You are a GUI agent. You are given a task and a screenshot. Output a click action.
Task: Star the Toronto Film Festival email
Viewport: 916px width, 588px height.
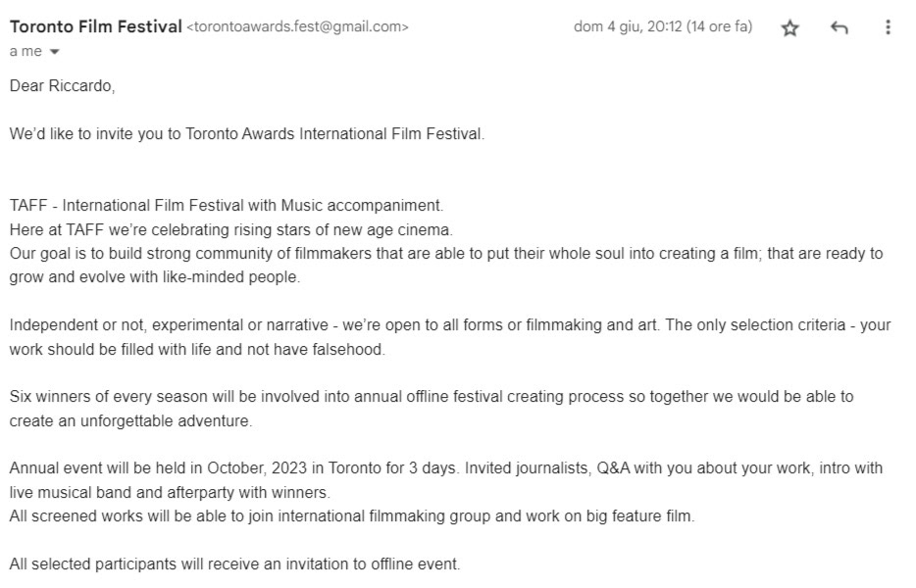point(789,28)
